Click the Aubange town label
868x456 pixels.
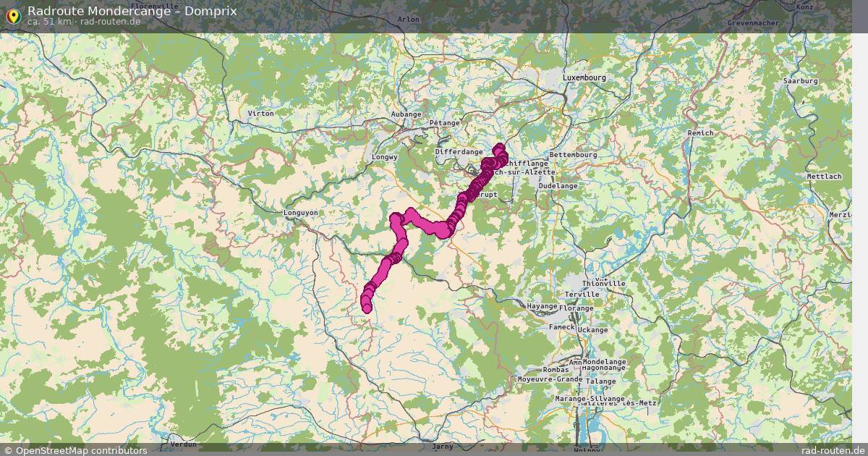(x=406, y=114)
